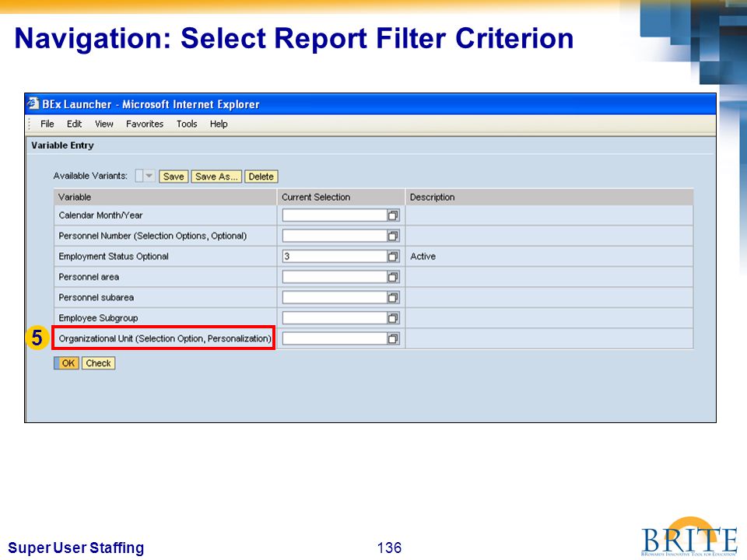Click the Delete variant button
The width and height of the screenshot is (747, 560).
tap(261, 177)
